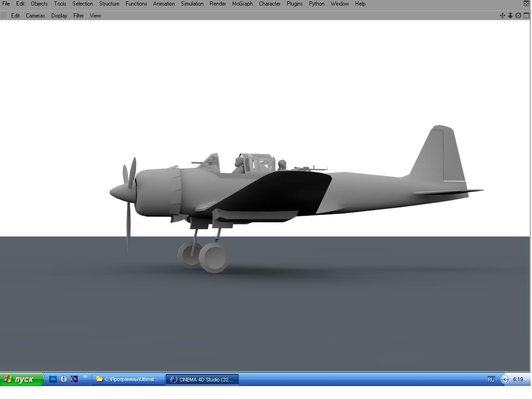Screen dimensions: 532x399
Task: Open the viewport Cameras menu
Action: (36, 15)
